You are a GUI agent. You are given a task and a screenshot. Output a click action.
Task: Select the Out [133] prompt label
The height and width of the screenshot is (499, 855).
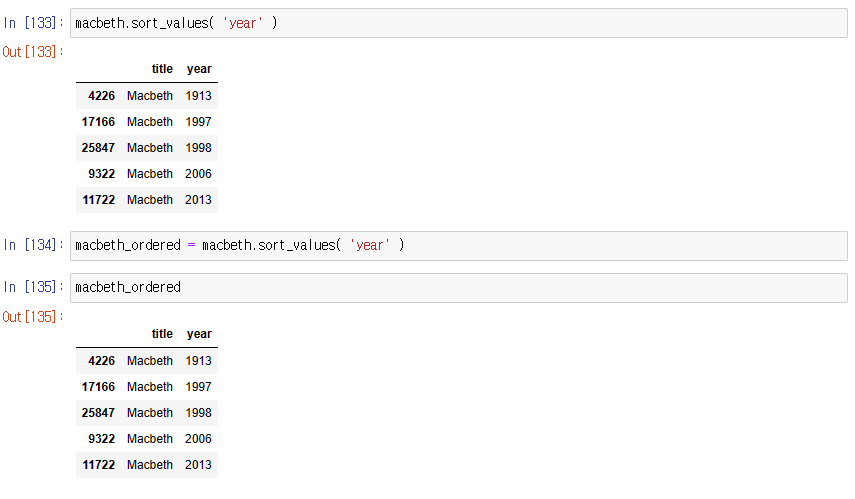pyautogui.click(x=33, y=52)
